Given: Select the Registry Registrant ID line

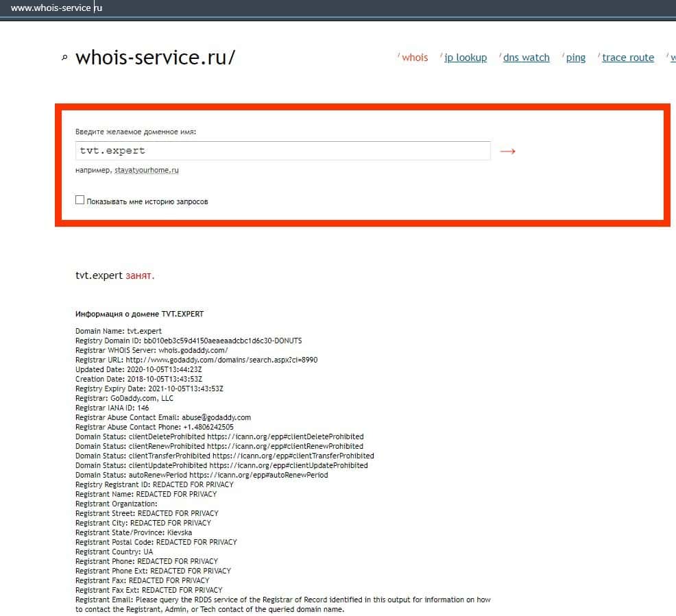Looking at the screenshot, I should point(154,484).
